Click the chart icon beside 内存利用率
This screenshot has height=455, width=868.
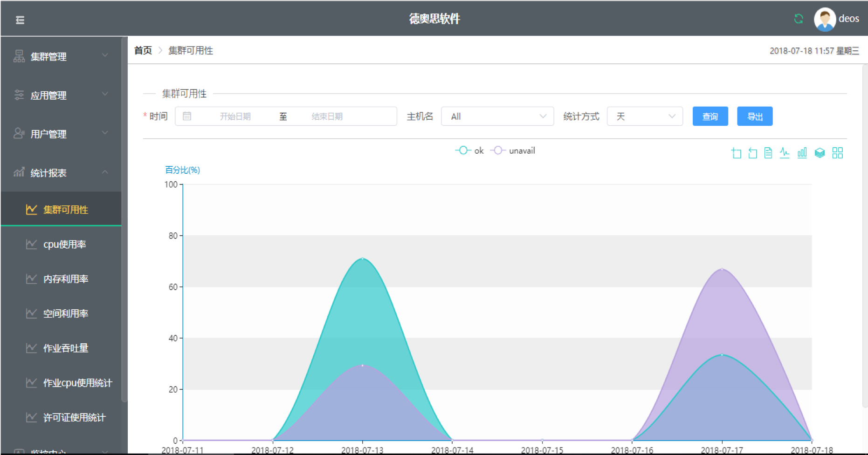click(31, 278)
